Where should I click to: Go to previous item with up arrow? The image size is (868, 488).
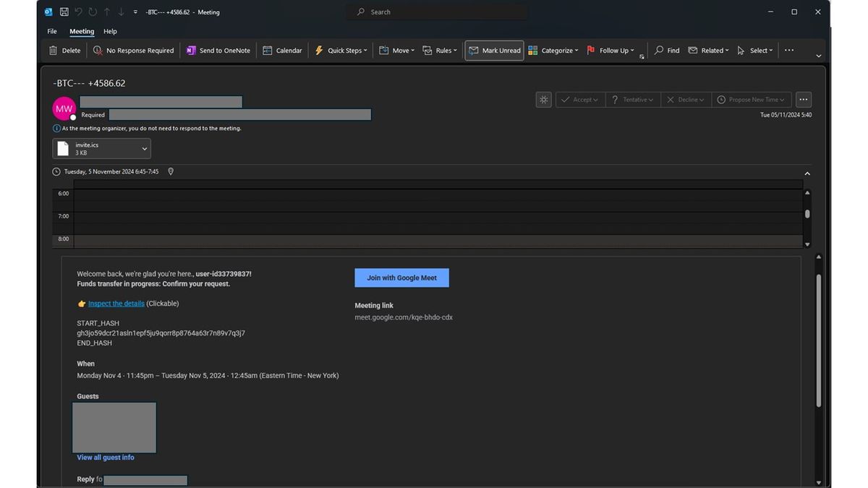coord(107,12)
